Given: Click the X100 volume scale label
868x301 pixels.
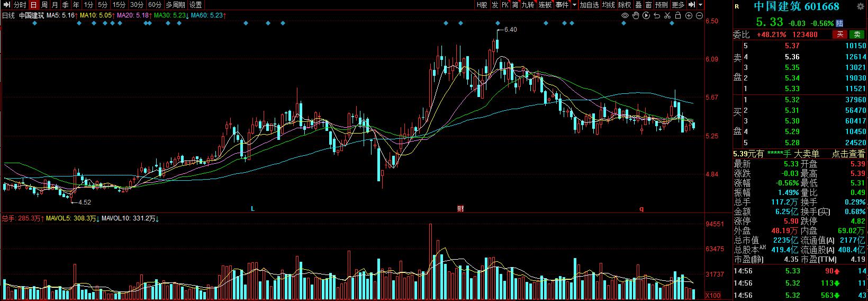Looking at the screenshot, I should click(x=713, y=295).
